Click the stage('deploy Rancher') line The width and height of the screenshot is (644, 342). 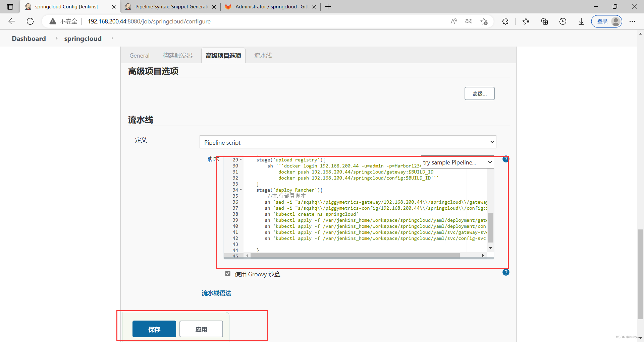(289, 190)
